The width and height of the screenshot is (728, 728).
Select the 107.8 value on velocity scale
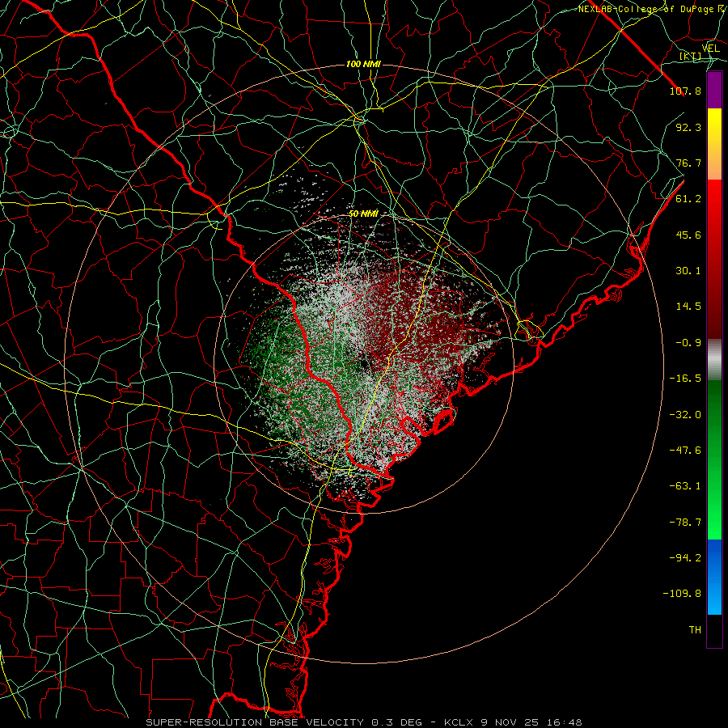click(685, 91)
